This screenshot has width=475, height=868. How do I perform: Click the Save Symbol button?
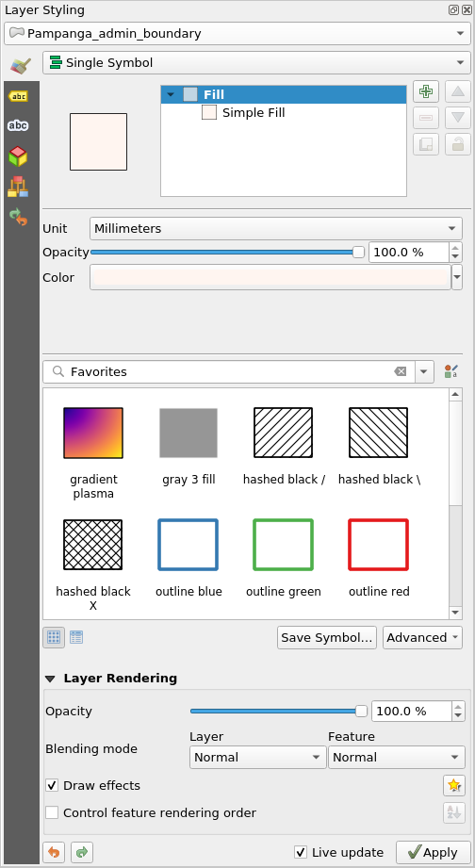pyautogui.click(x=327, y=637)
